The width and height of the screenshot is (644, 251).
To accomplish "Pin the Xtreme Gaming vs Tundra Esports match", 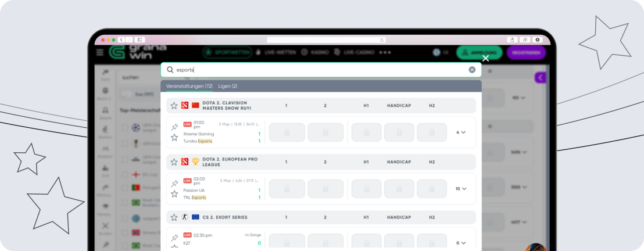I will coord(174,127).
